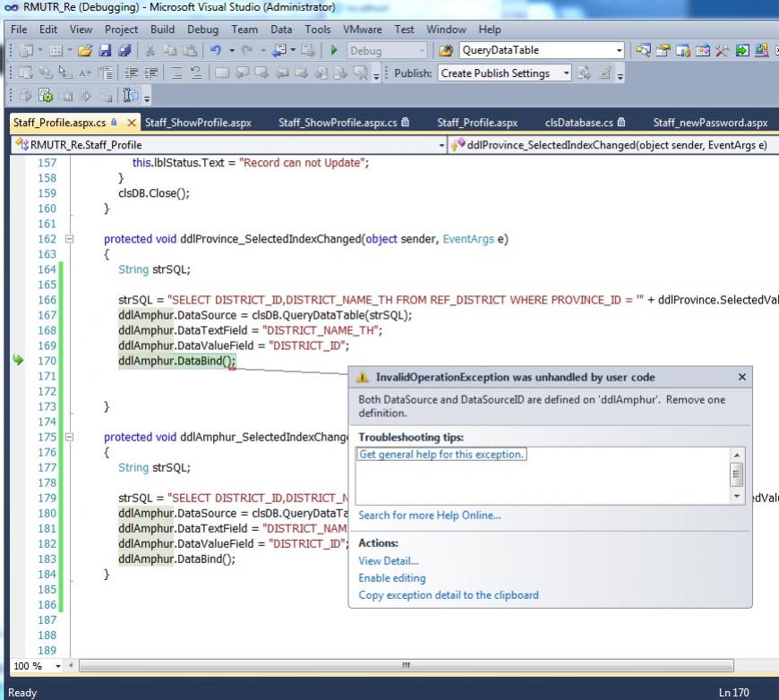779x700 pixels.
Task: Click the Undo arrow icon
Action: [x=215, y=50]
